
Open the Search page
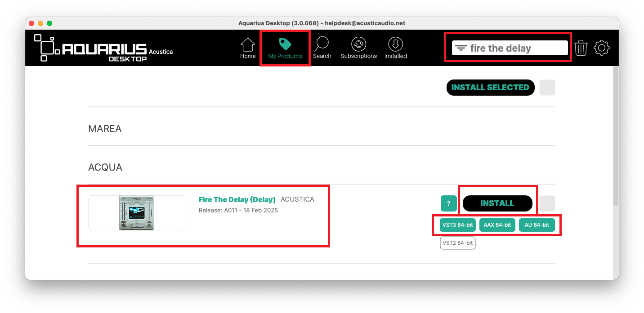pyautogui.click(x=322, y=48)
